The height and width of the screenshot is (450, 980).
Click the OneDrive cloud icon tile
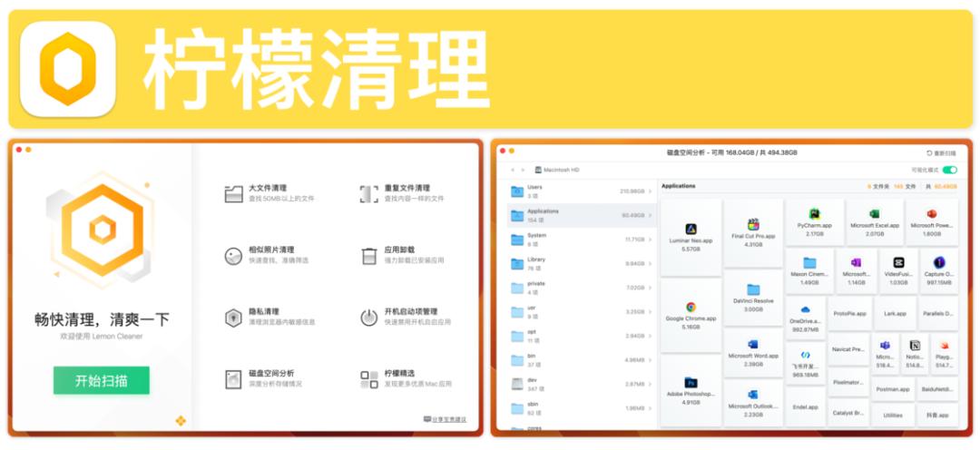pos(805,318)
